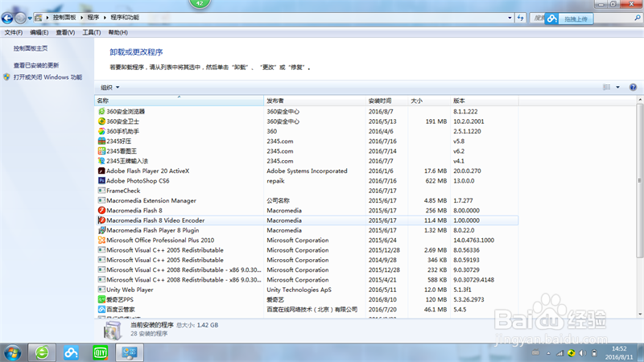This screenshot has width=644, height=362.
Task: Open the view options dropdown arrow
Action: 617,87
